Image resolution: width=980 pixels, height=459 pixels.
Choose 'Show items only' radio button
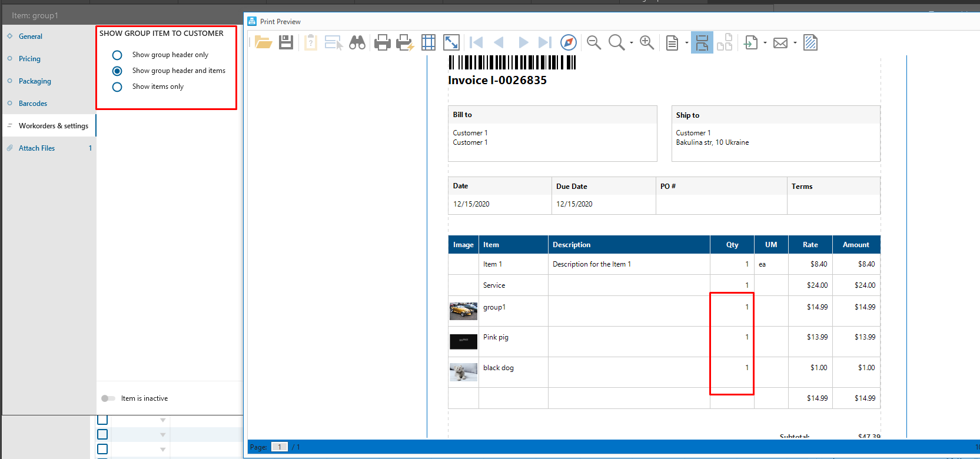117,87
